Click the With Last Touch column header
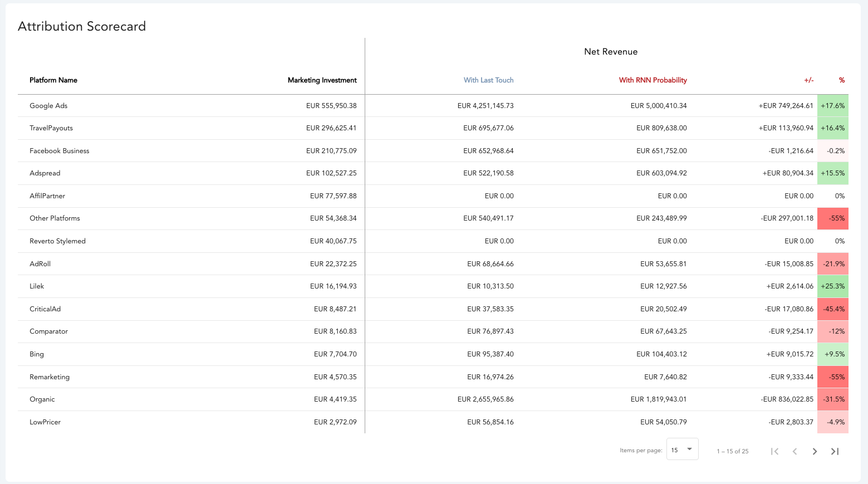 coord(489,80)
